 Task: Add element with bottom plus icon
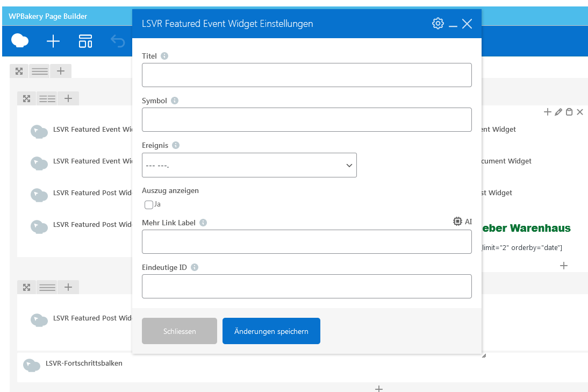[x=379, y=389]
